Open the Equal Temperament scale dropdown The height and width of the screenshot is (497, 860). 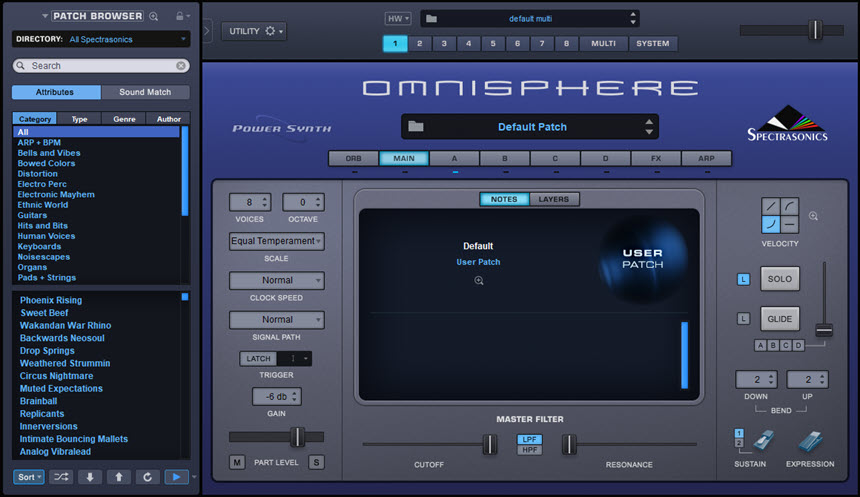[x=276, y=241]
